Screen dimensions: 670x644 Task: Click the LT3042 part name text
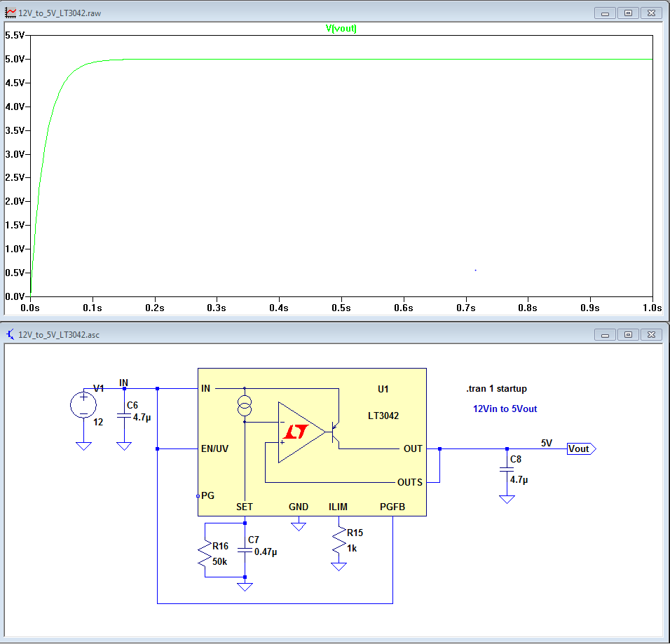click(x=383, y=416)
